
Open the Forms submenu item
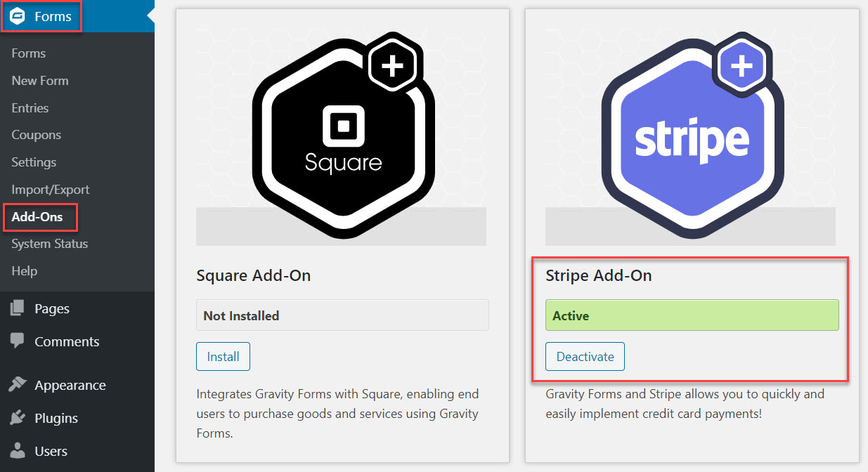pyautogui.click(x=29, y=53)
